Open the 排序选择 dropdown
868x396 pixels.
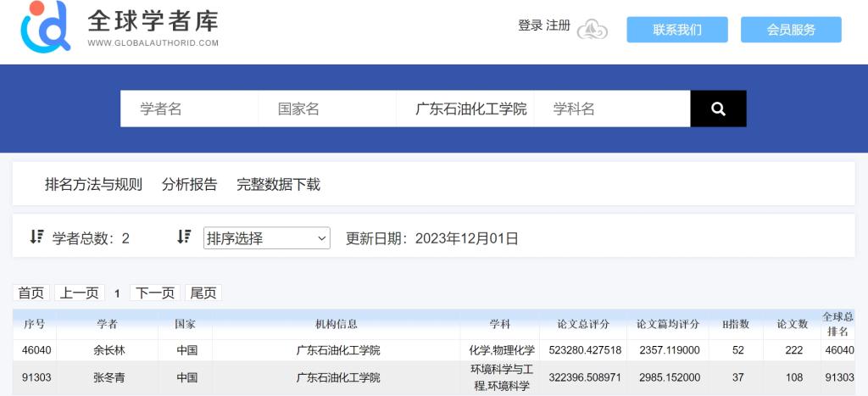(266, 238)
